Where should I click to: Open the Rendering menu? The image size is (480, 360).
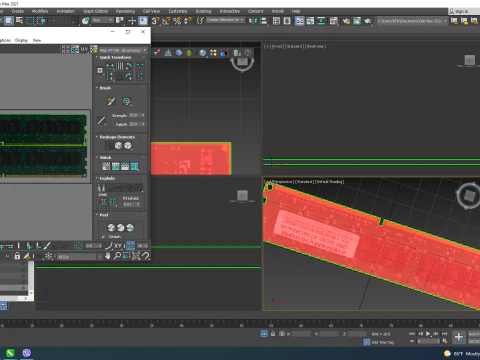125,11
